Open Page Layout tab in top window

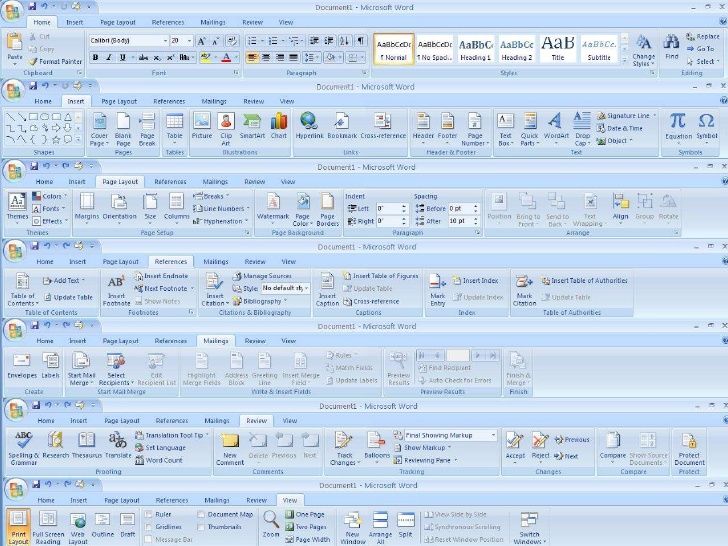point(118,22)
